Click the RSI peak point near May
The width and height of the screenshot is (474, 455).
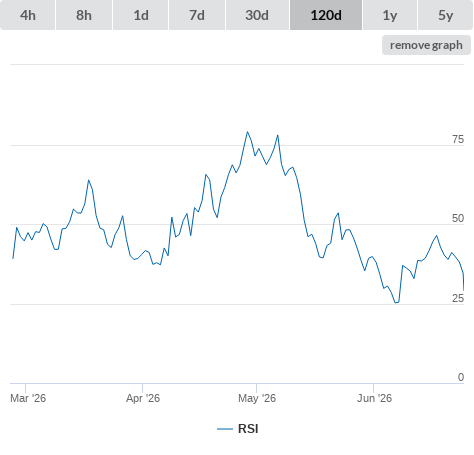point(247,132)
